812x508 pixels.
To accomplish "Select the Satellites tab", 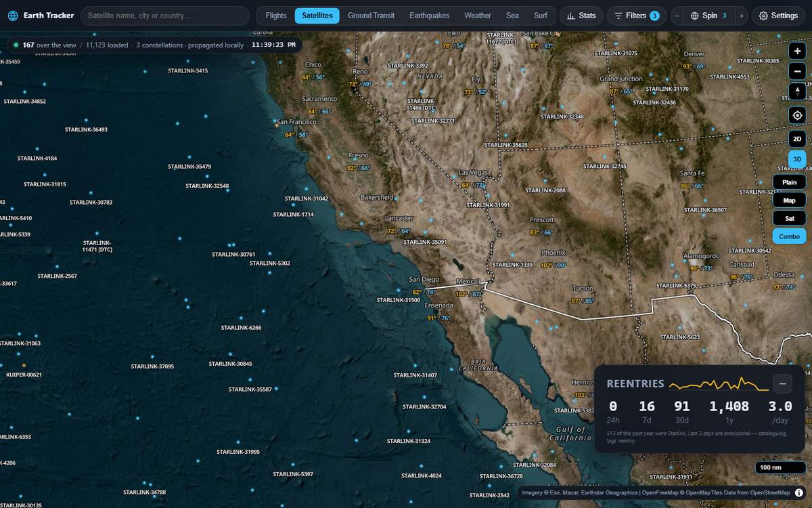I will (317, 16).
